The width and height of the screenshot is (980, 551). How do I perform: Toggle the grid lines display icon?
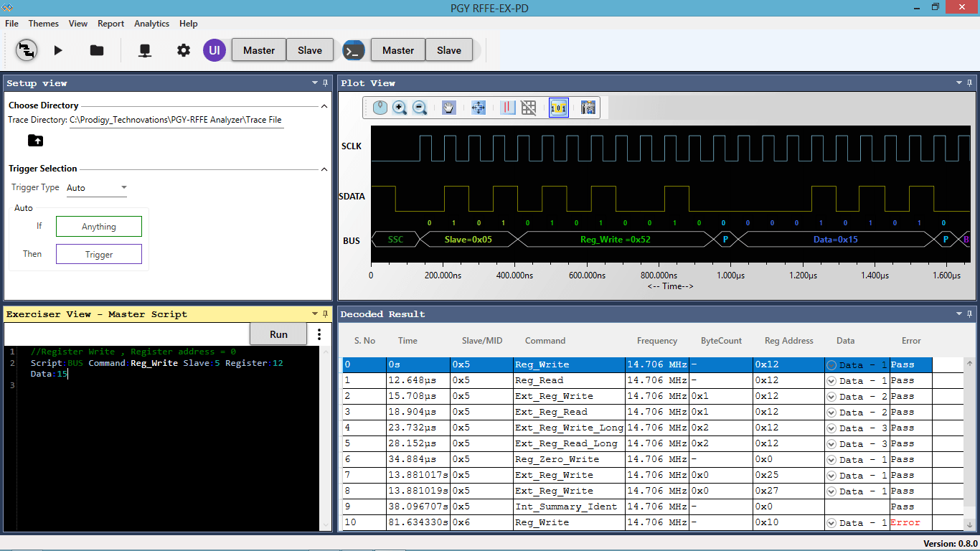[529, 108]
